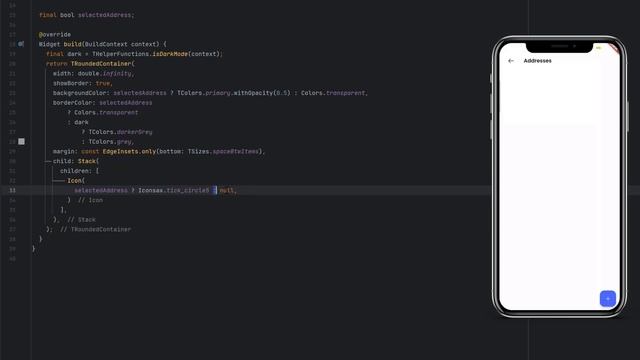Click the highlighted line number 33 in the gutter

[x=13, y=190]
